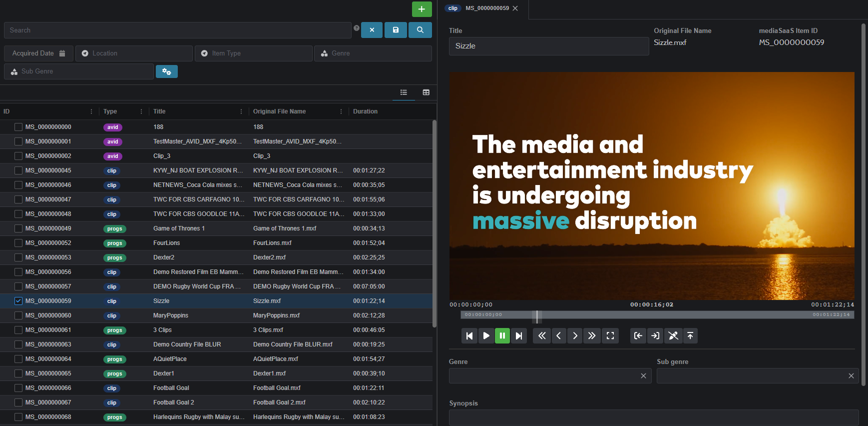
Task: Open the Sub Genre filter dropdown
Action: (79, 71)
